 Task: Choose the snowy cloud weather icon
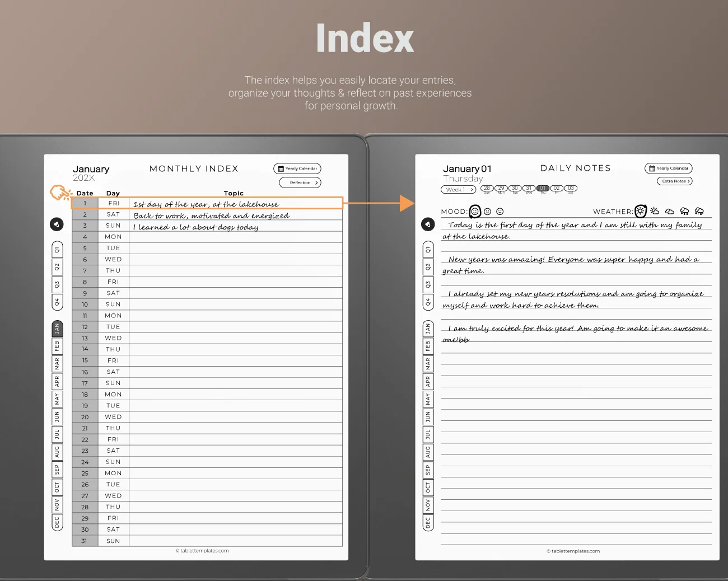pos(699,211)
